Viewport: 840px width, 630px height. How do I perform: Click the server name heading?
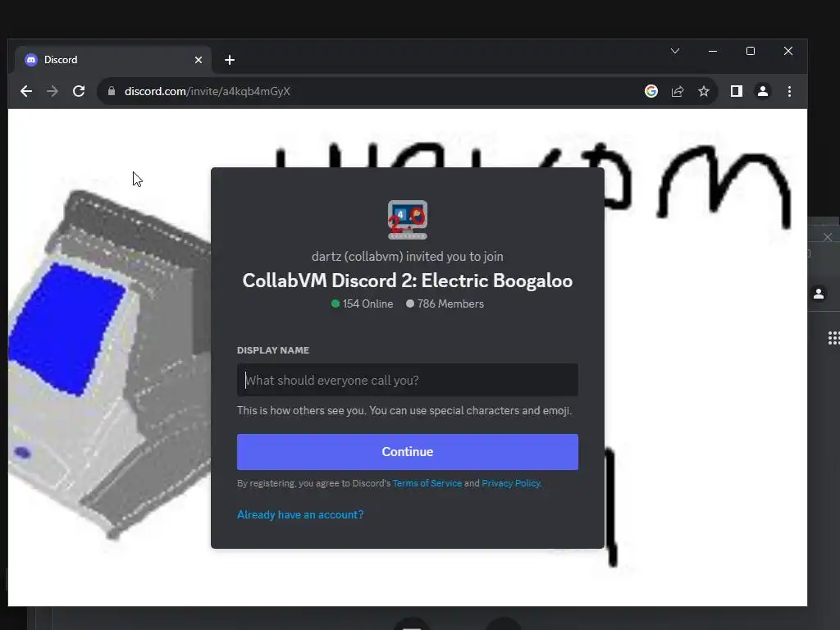coord(407,281)
